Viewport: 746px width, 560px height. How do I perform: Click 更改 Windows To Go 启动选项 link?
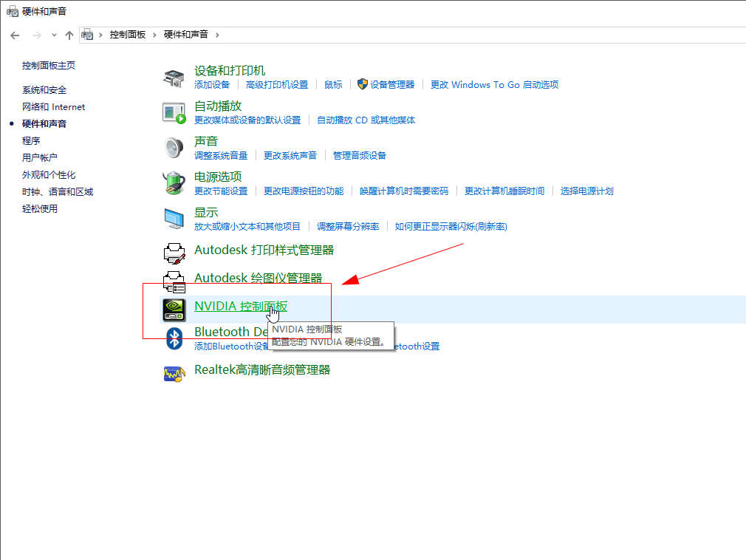(x=495, y=85)
